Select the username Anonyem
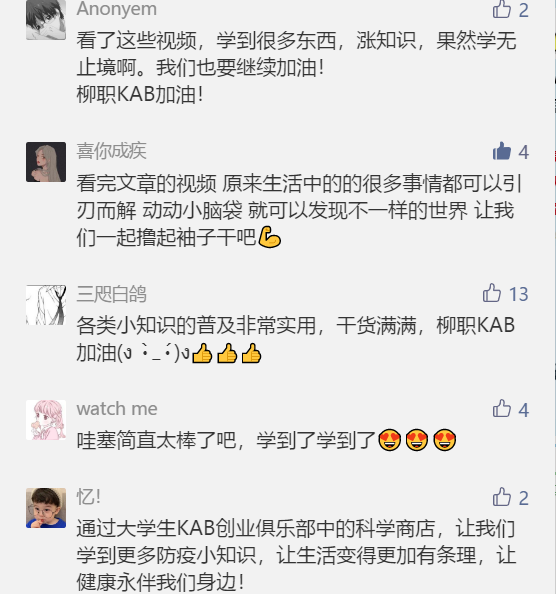The width and height of the screenshot is (556, 594). (117, 9)
